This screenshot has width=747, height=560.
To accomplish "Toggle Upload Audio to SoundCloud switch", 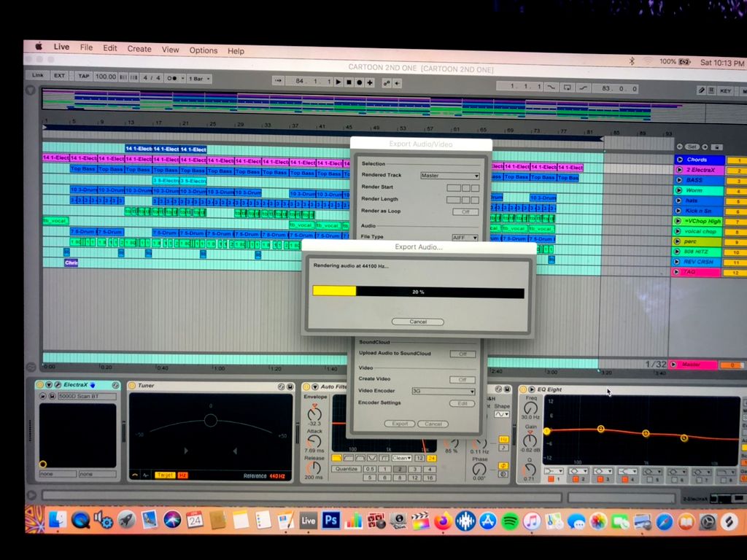I will click(462, 354).
